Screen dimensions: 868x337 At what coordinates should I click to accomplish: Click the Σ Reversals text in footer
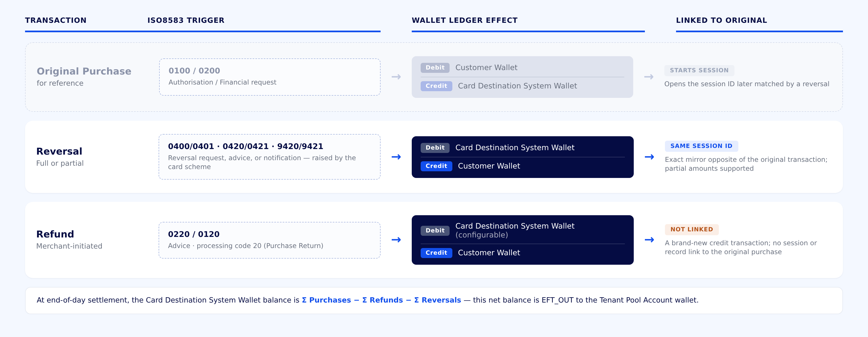[x=437, y=300]
